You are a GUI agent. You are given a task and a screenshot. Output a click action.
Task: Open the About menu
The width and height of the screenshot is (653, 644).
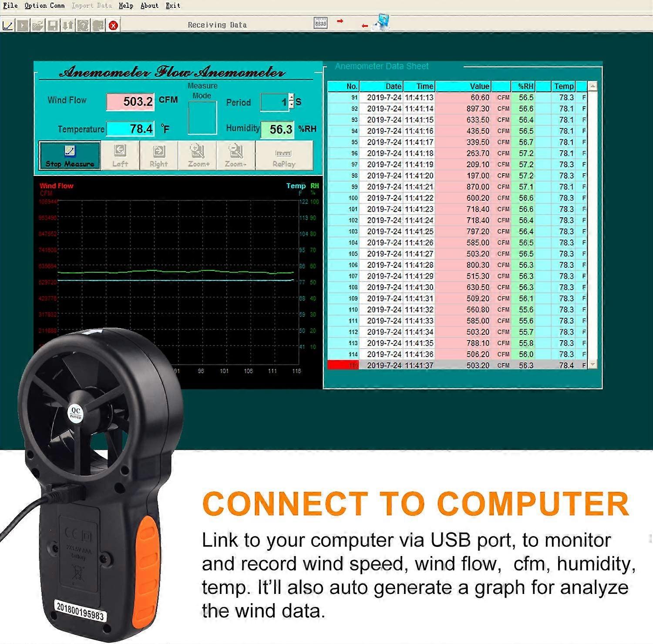tap(149, 6)
